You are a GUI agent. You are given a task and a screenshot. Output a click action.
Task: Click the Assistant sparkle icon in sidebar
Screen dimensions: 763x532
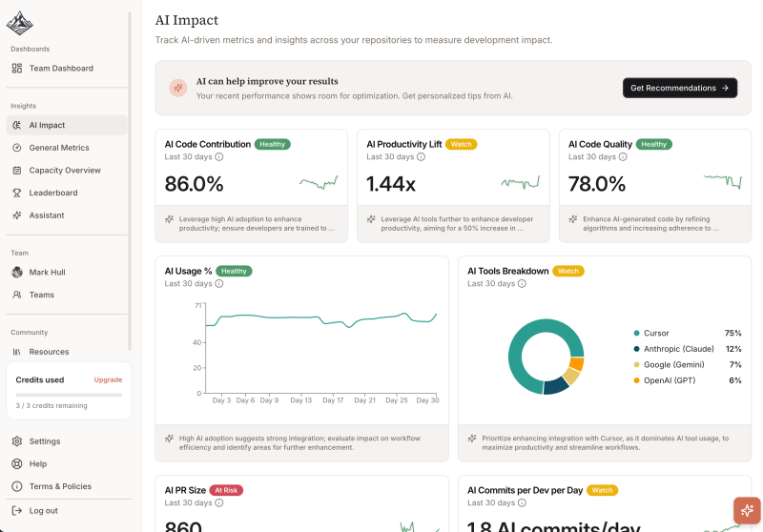(x=17, y=215)
